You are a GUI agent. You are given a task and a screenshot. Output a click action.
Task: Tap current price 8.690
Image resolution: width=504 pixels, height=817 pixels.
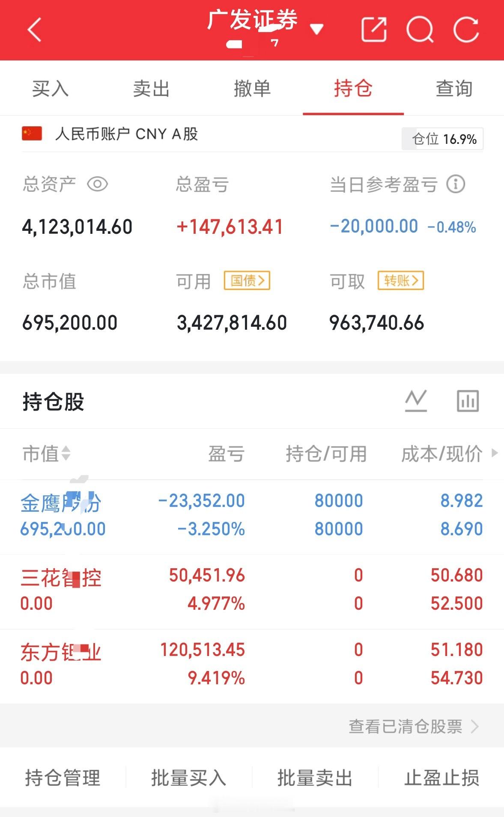coord(462,529)
